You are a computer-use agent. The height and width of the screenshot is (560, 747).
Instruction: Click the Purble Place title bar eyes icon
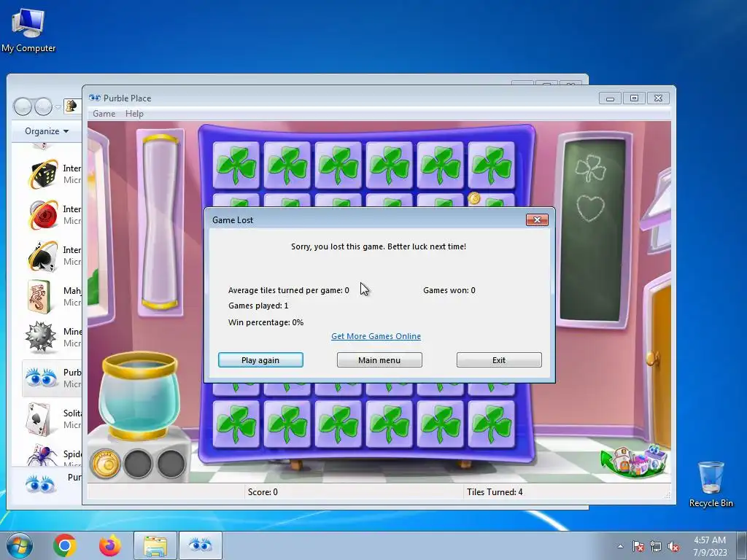tap(94, 98)
